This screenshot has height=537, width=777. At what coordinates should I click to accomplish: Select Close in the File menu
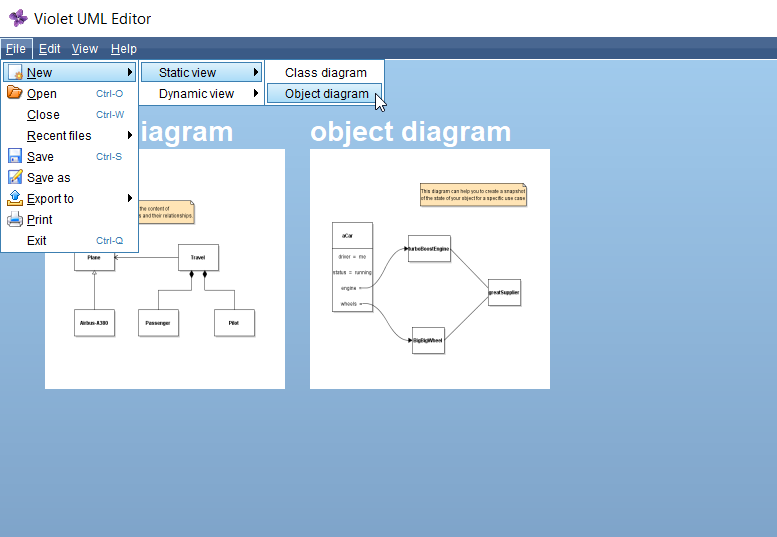coord(69,114)
